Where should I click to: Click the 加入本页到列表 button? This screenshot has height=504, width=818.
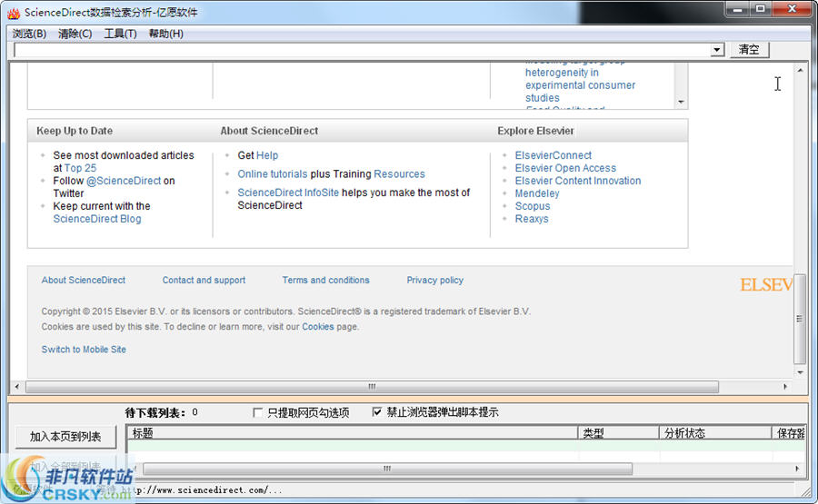(65, 437)
